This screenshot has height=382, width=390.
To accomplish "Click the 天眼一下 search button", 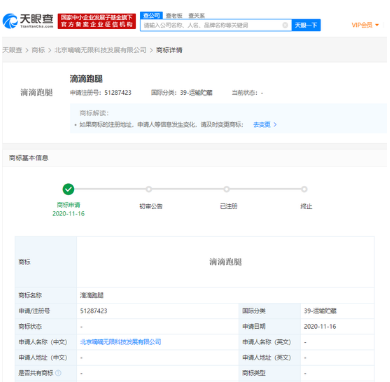I will pyautogui.click(x=306, y=25).
